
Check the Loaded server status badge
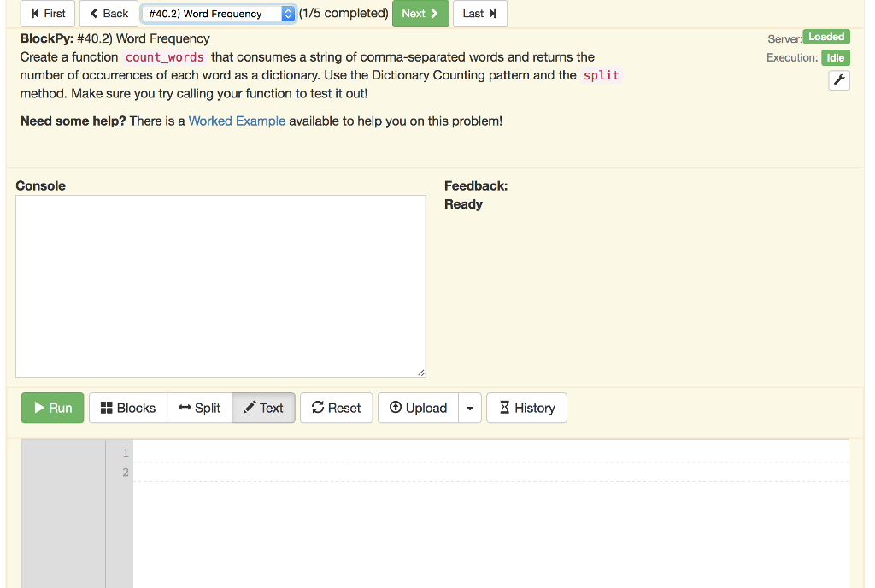825,37
